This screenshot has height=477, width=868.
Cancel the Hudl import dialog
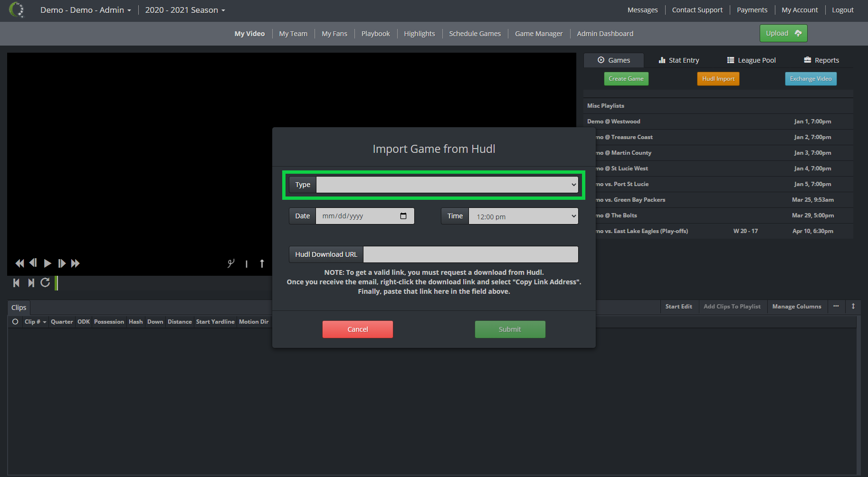[358, 329]
